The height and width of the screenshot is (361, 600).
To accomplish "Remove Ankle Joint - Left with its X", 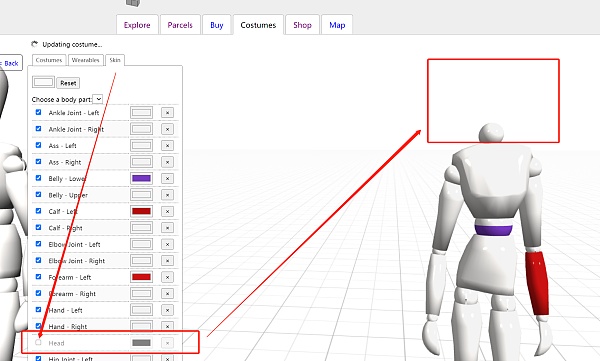I will click(167, 113).
